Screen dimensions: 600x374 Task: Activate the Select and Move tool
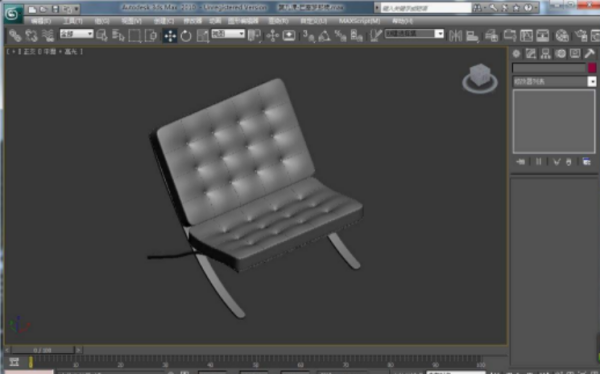point(170,36)
